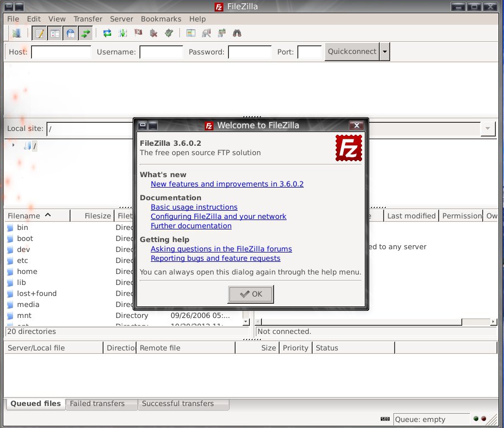
Task: Click the reconnect to last server icon
Action: 169,33
